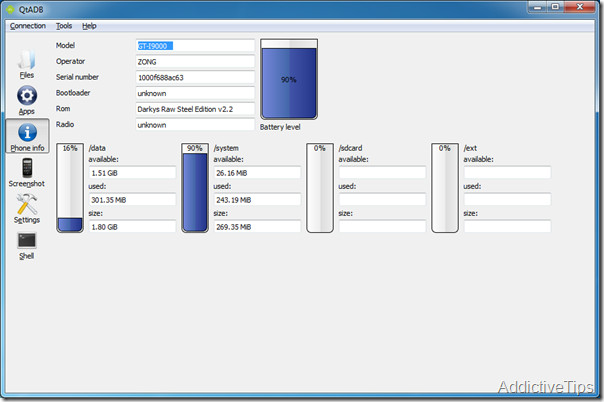The width and height of the screenshot is (604, 402).
Task: Open the Connection menu
Action: (28, 26)
